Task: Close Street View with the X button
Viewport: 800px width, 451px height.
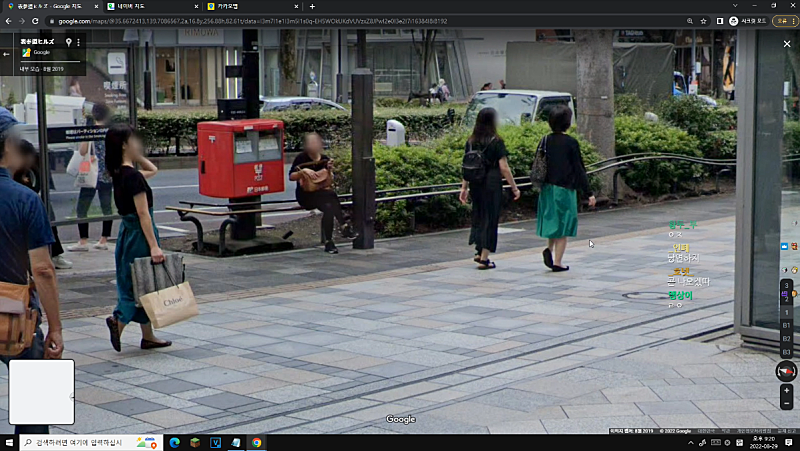Action: 784,46
